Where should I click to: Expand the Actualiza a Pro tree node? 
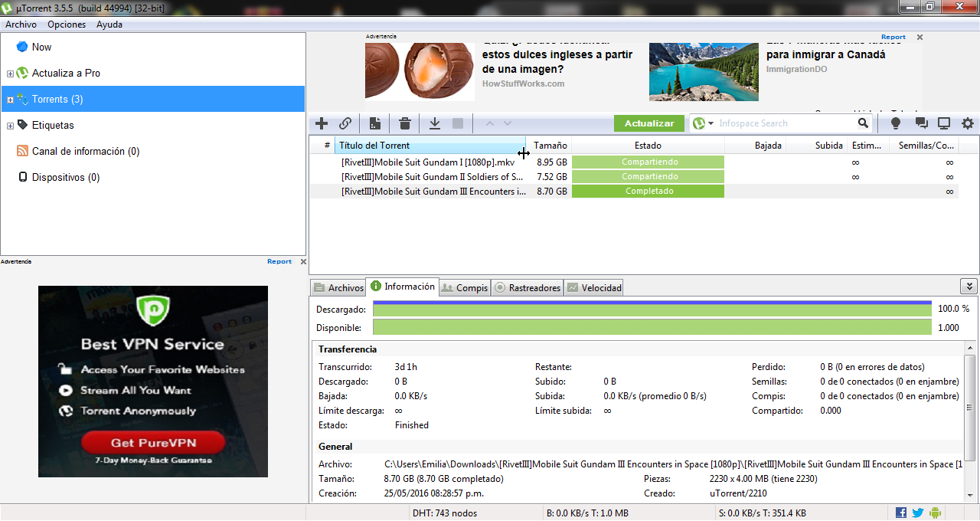tap(10, 74)
